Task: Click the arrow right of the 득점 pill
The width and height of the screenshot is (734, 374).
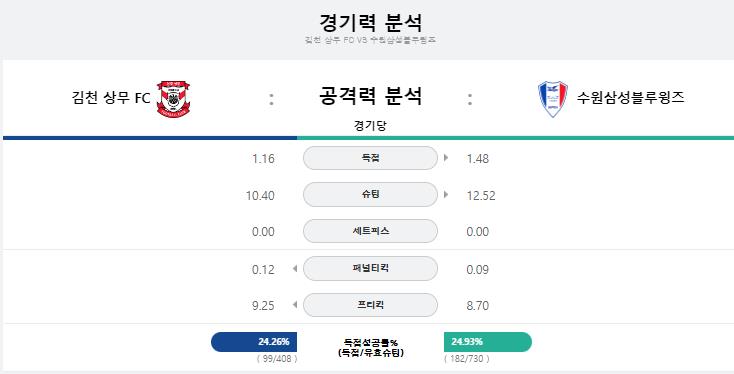Action: (x=446, y=158)
